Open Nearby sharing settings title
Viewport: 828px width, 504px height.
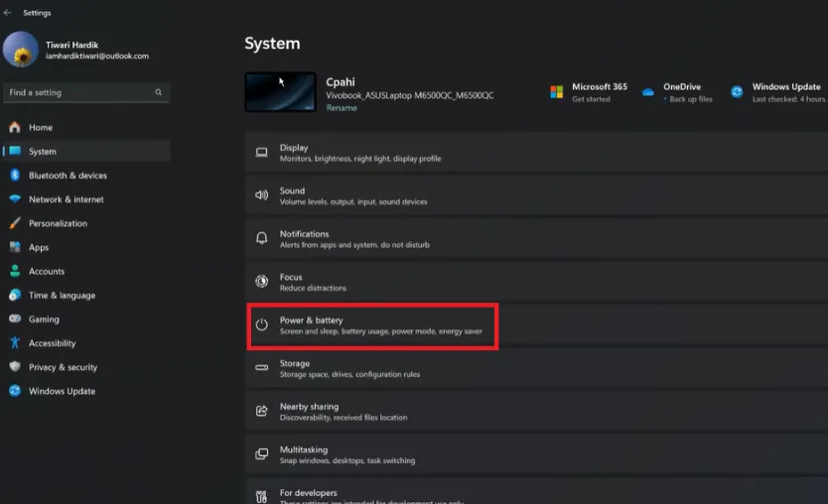pos(309,407)
